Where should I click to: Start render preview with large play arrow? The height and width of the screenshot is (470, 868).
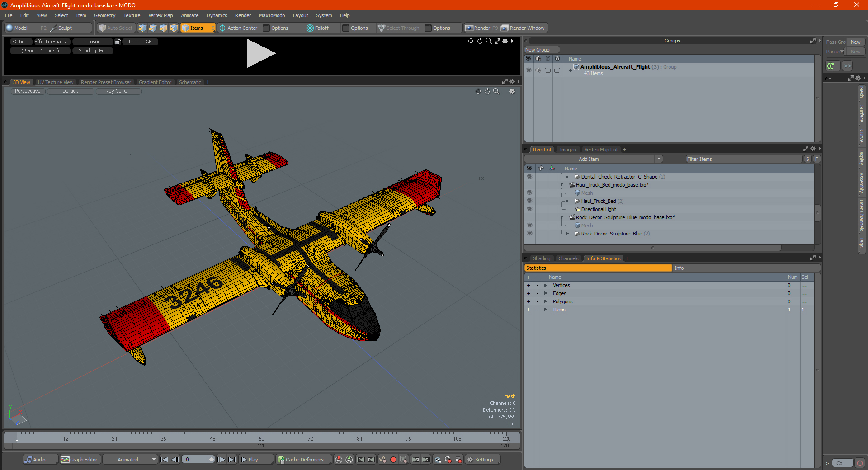tap(261, 53)
